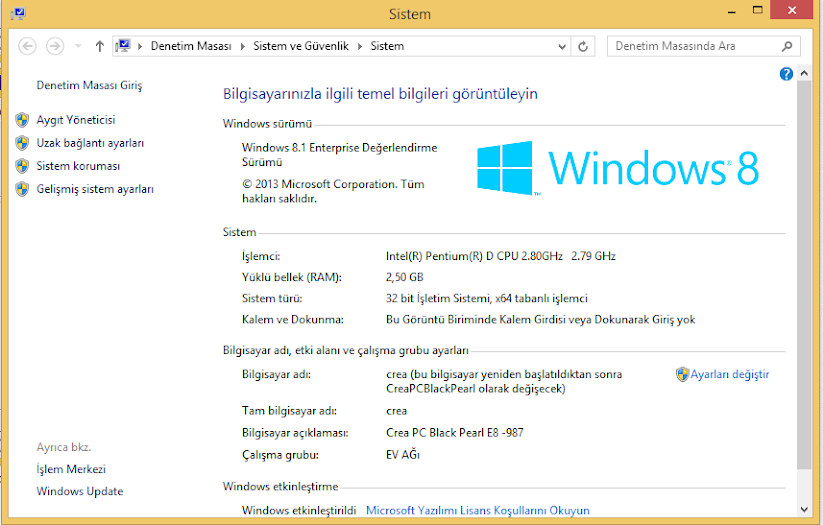823x525 pixels.
Task: Open the recent locations dropdown arrow
Action: (x=78, y=46)
